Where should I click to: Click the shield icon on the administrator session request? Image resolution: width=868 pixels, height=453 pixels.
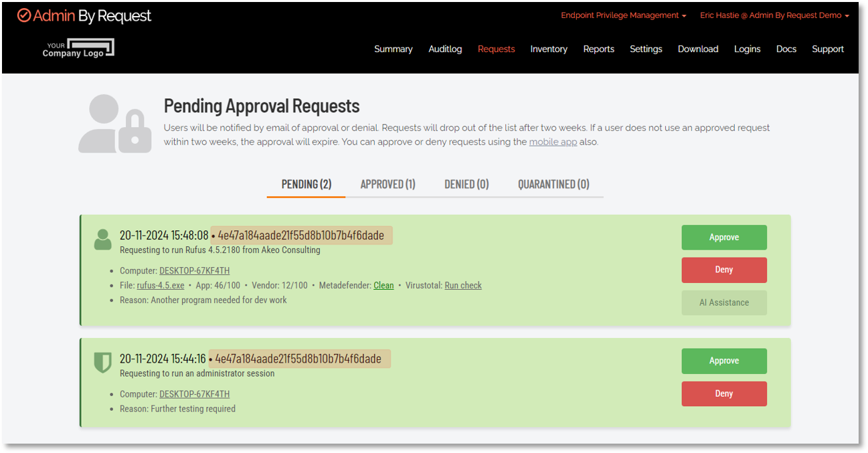(102, 363)
